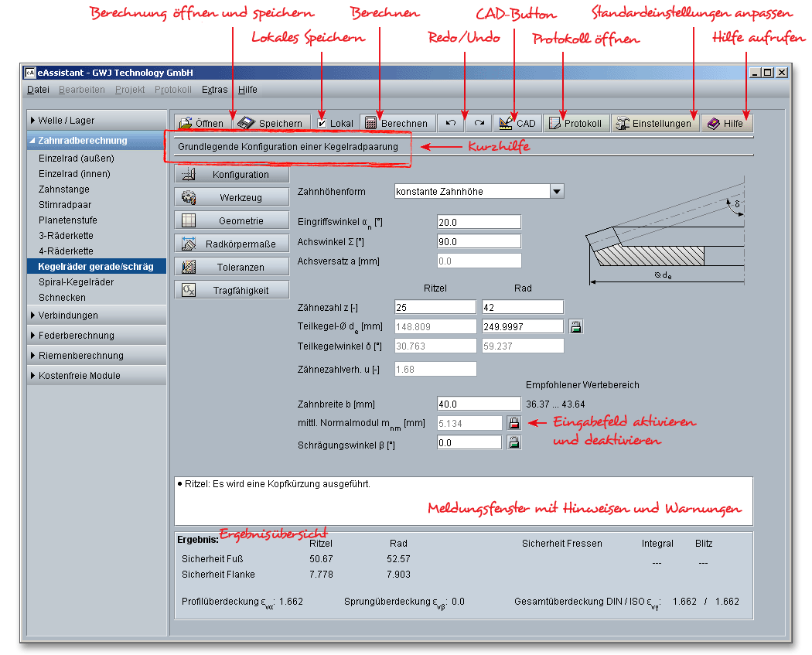Expand the Welle / Lager section
812x655 pixels.
pos(97,121)
